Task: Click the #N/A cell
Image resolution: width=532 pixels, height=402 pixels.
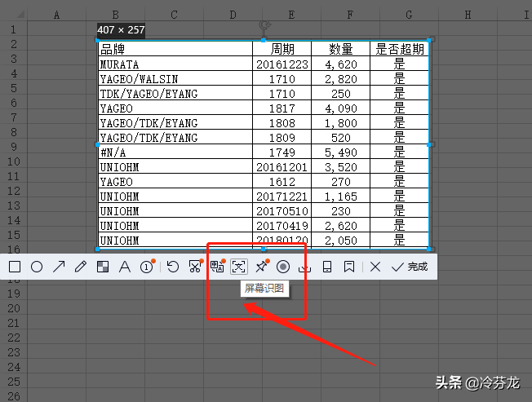Action: coord(175,152)
